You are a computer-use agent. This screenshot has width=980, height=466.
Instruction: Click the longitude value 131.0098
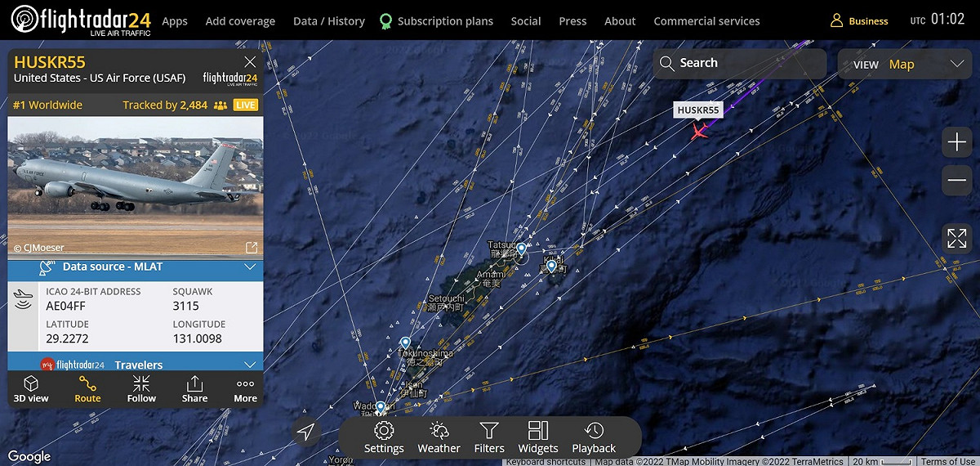point(198,338)
